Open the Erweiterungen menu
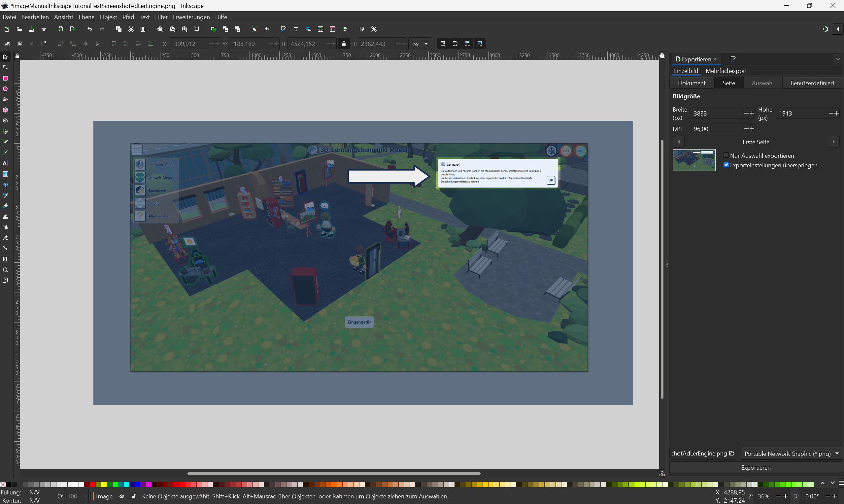The width and height of the screenshot is (844, 504). tap(191, 17)
